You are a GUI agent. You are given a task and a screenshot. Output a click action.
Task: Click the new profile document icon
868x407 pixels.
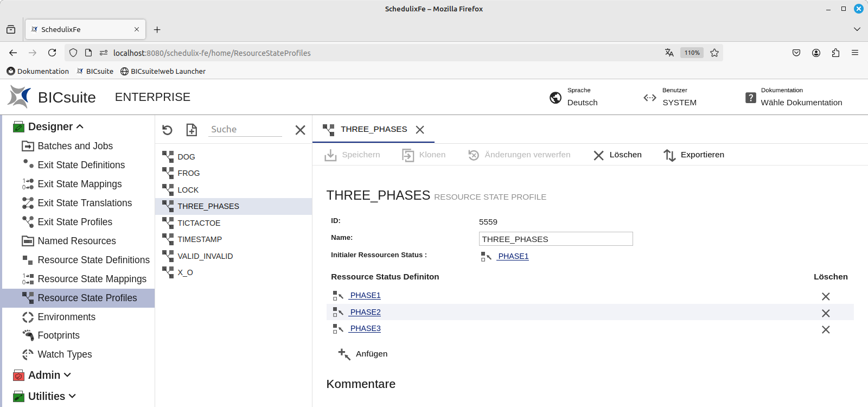pyautogui.click(x=192, y=130)
